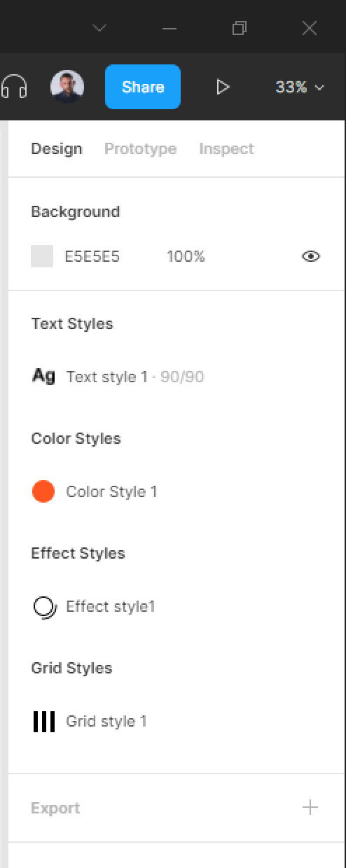Switch to the Prototype tab
The image size is (346, 868).
pos(140,148)
